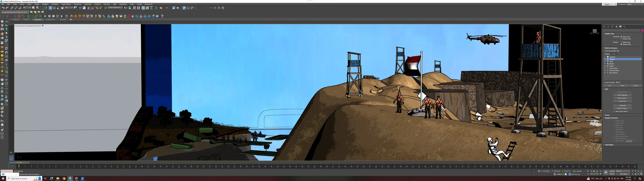The height and width of the screenshot is (181, 644).
Task: Click the Play Animation button
Action: (x=594, y=171)
